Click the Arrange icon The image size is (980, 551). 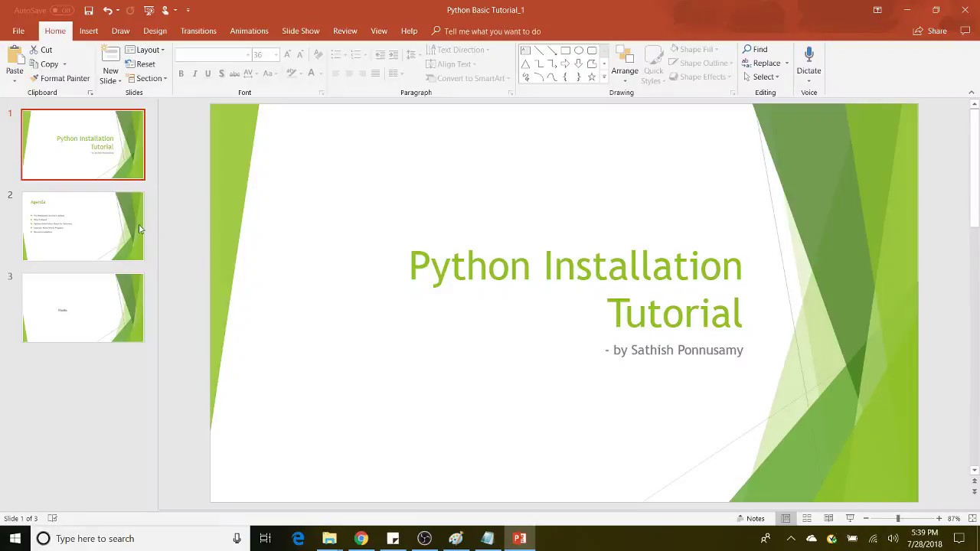[x=625, y=55]
